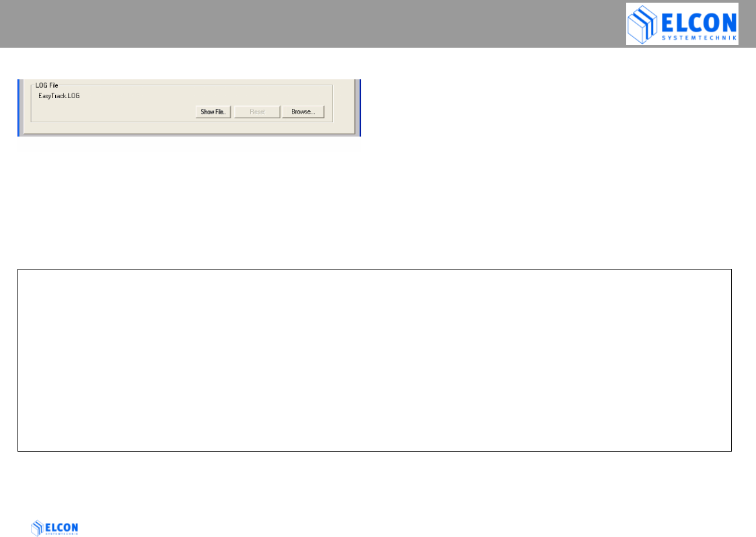Click the top border of the empty text box

coord(375,270)
